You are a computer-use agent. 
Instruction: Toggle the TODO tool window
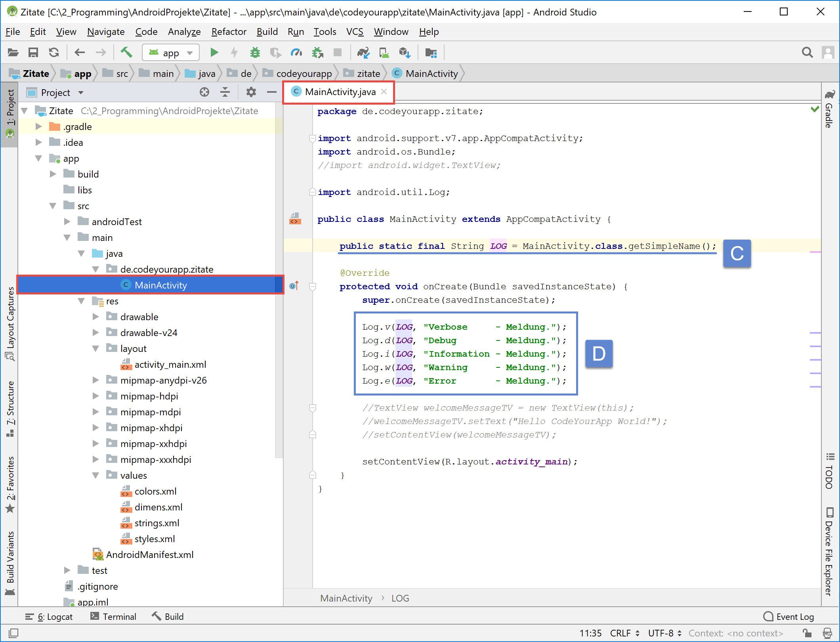(830, 470)
